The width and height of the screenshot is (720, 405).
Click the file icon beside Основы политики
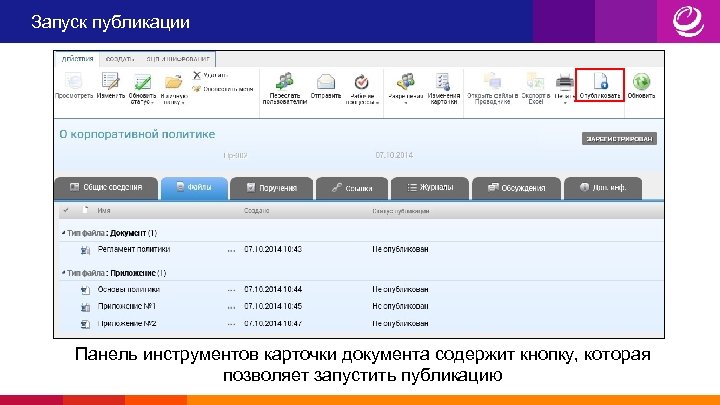tap(85, 290)
